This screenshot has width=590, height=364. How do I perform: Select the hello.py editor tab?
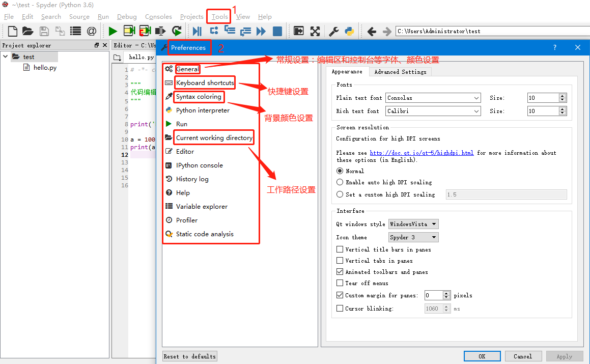(141, 57)
